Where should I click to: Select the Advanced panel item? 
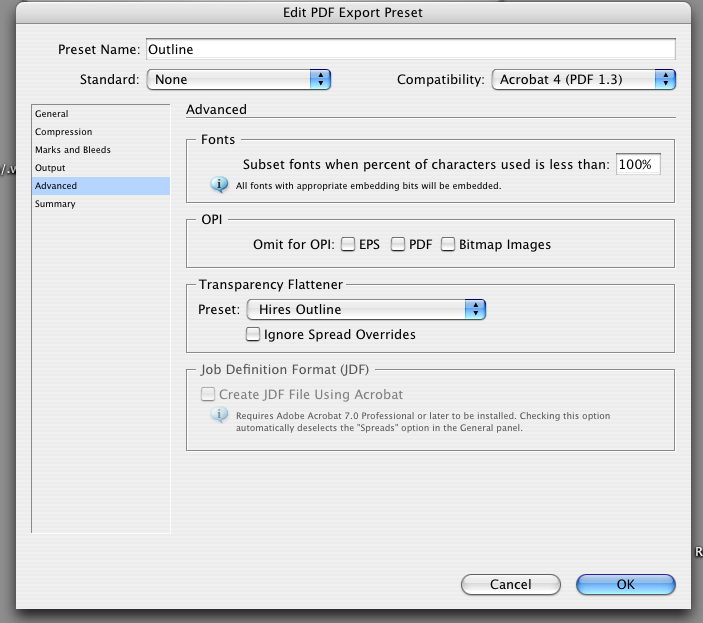(101, 186)
